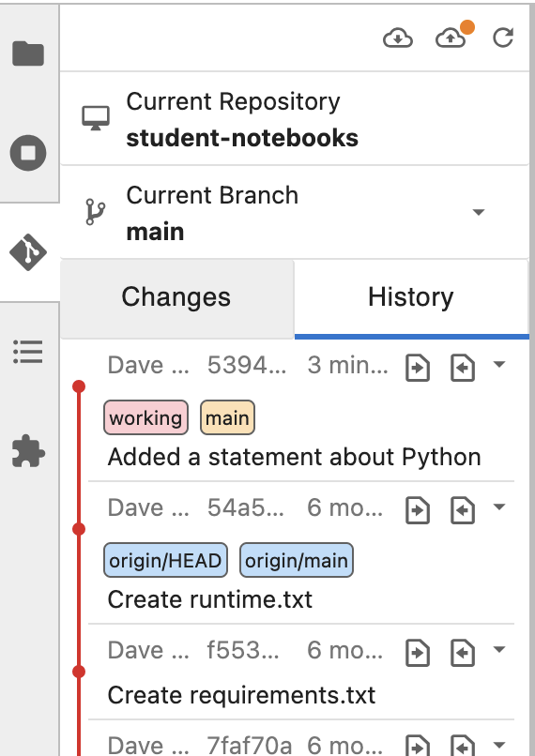The image size is (535, 756).
Task: Click the right-arrow file icon on commit f553
Action: (x=418, y=653)
